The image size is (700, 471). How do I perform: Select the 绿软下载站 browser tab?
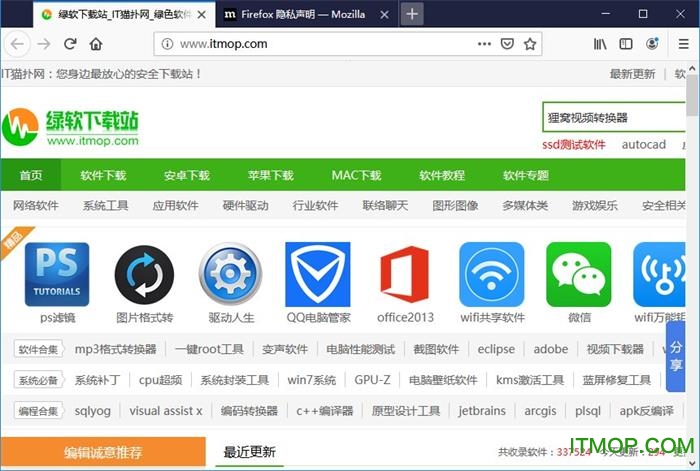[124, 15]
